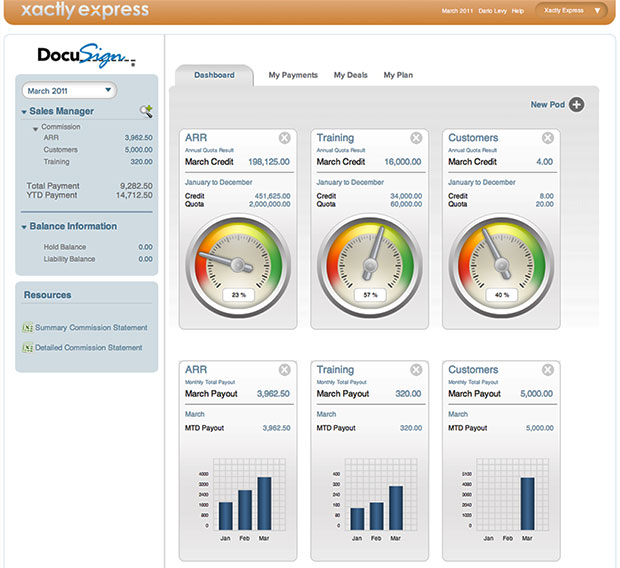Viewport: 620px width, 568px height.
Task: Click Customers March Payout value 5,000.00
Action: [x=537, y=394]
